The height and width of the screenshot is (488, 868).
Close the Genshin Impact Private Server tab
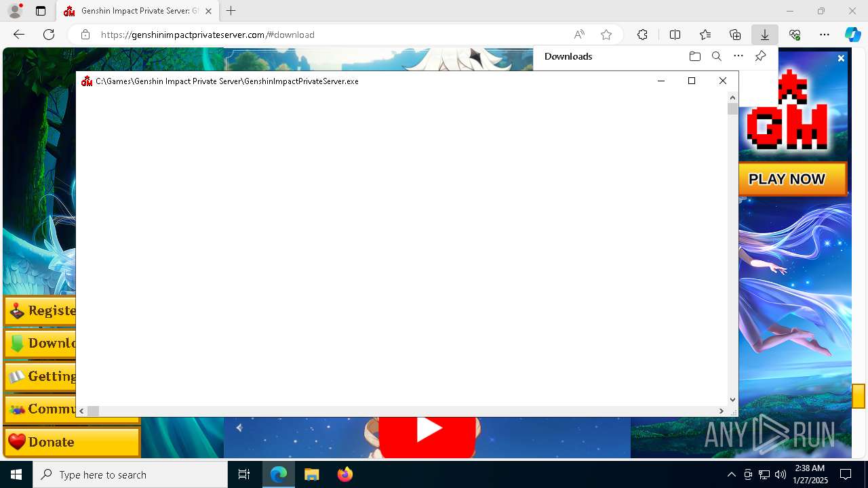pyautogui.click(x=208, y=12)
